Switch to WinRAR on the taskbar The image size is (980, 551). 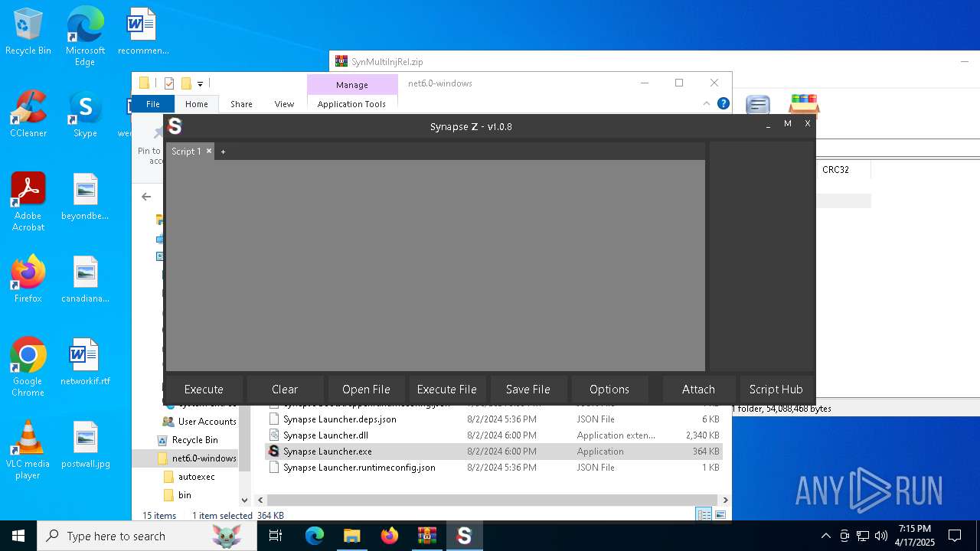tap(426, 536)
